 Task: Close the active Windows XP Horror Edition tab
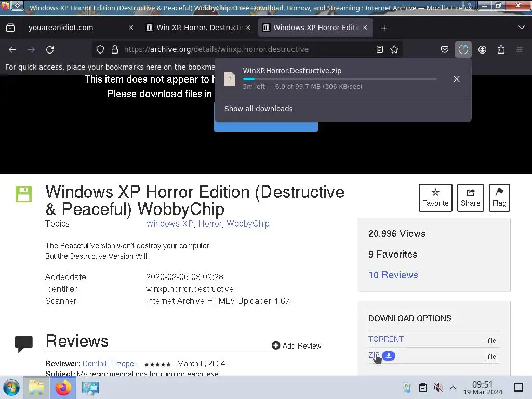click(x=365, y=28)
